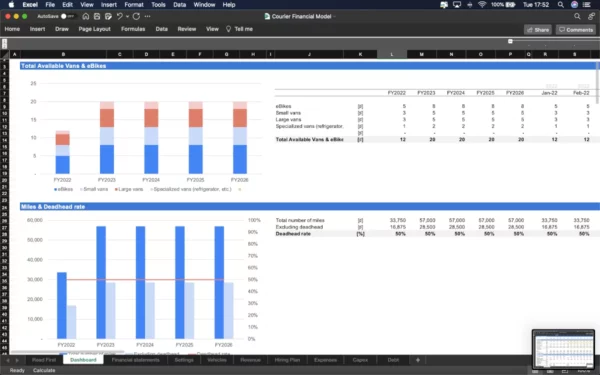The height and width of the screenshot is (375, 600).
Task: Click the vertical scrollbar on the right edge
Action: [x=598, y=82]
